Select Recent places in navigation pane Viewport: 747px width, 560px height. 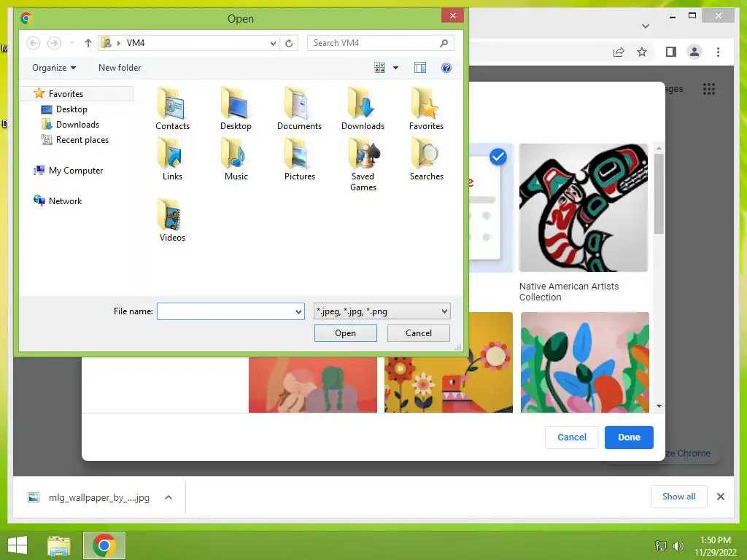[x=82, y=140]
